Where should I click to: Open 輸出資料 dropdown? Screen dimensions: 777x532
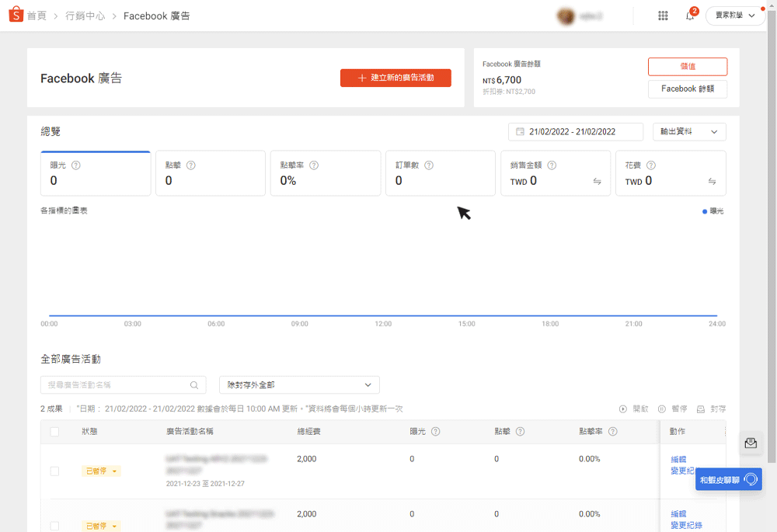689,132
